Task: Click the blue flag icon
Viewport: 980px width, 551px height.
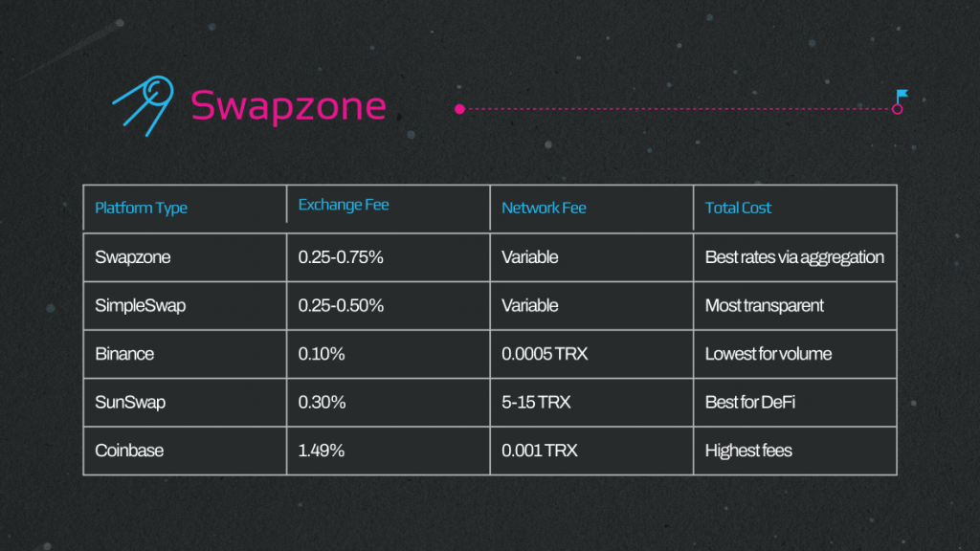Action: pyautogui.click(x=902, y=96)
